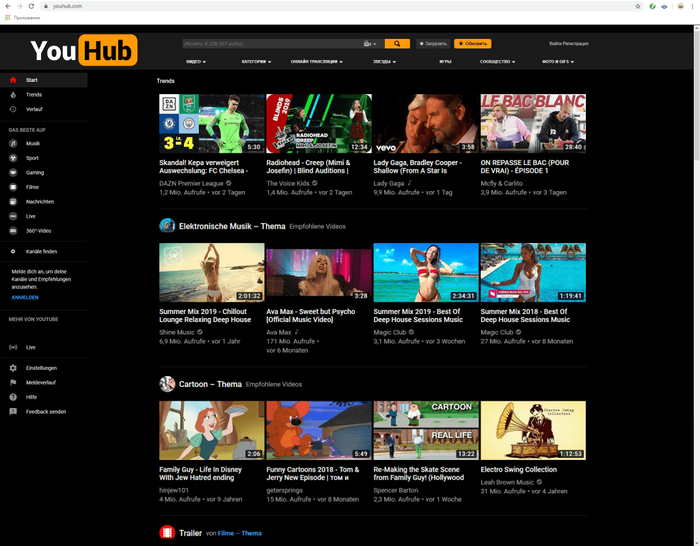Select the Musik category icon
Viewport: 700px width, 546px height.
tap(13, 144)
